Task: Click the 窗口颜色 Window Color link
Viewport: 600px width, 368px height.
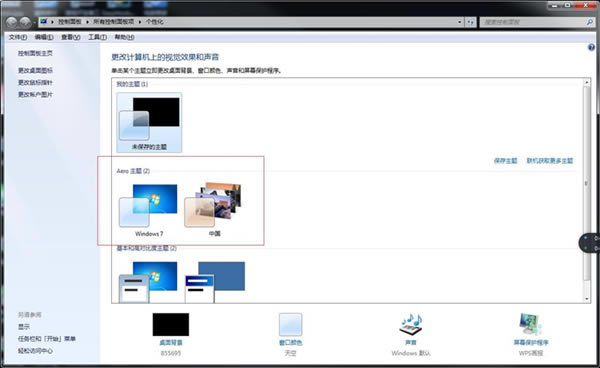Action: 290,342
